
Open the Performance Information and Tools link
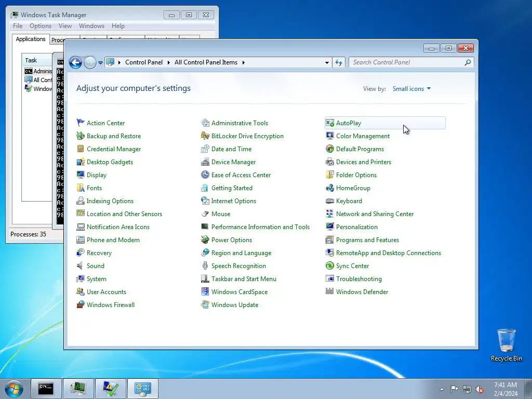tap(260, 227)
